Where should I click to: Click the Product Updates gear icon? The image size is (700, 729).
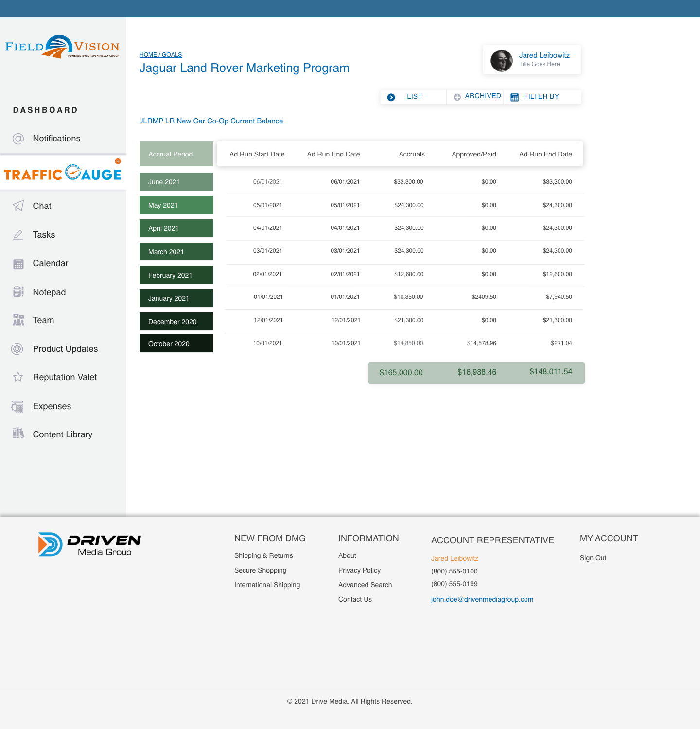[x=17, y=349]
